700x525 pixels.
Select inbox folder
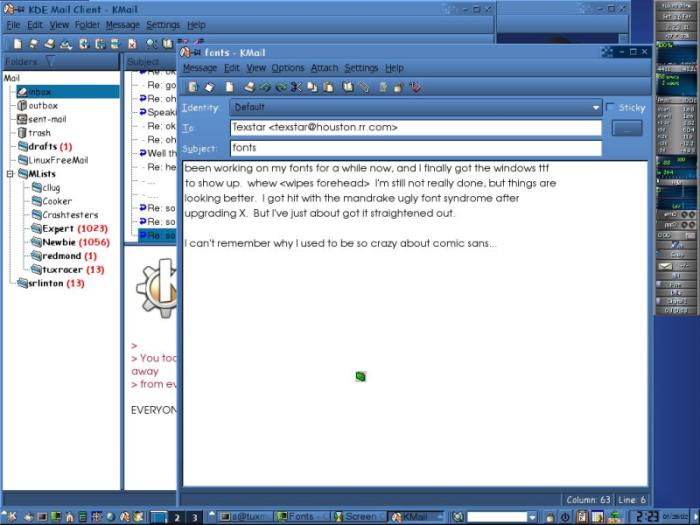(x=68, y=92)
